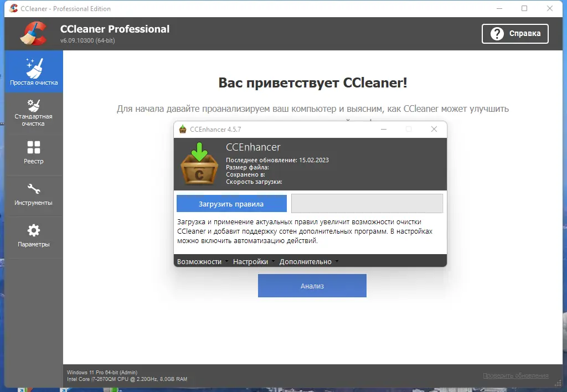Open the Настройки dropdown menu
567x392 pixels.
pos(254,261)
